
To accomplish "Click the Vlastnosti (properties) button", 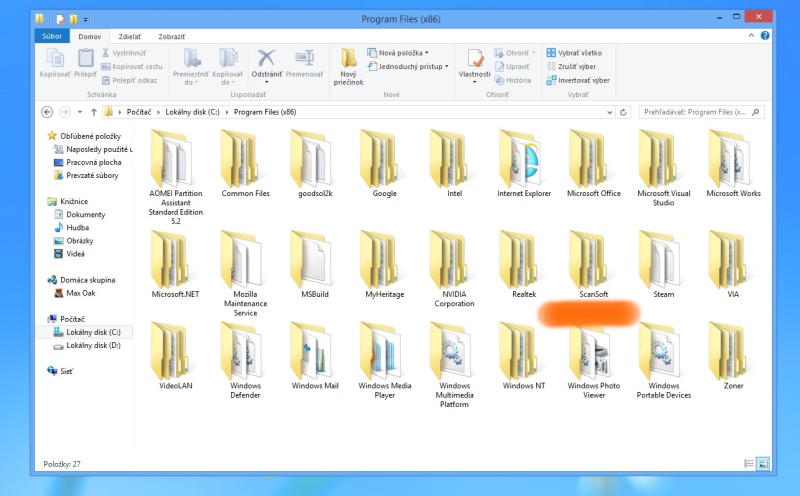I will (474, 66).
